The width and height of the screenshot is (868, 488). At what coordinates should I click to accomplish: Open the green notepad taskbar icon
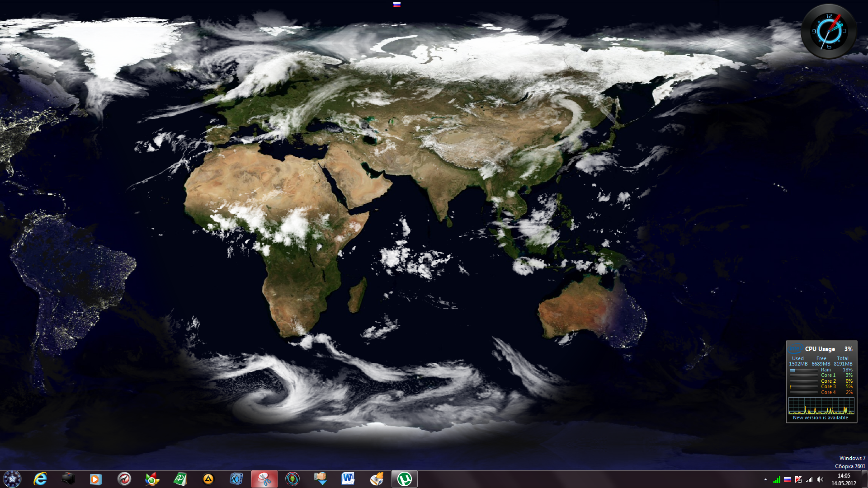[180, 479]
